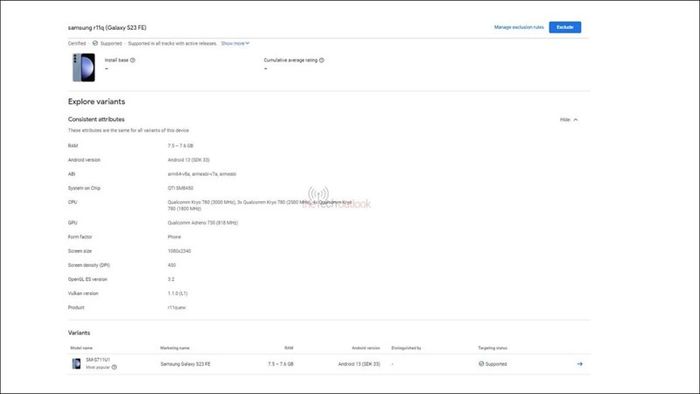Viewport: 700px width, 394px height.
Task: Click the Distinguished by column header
Action: tap(406, 348)
